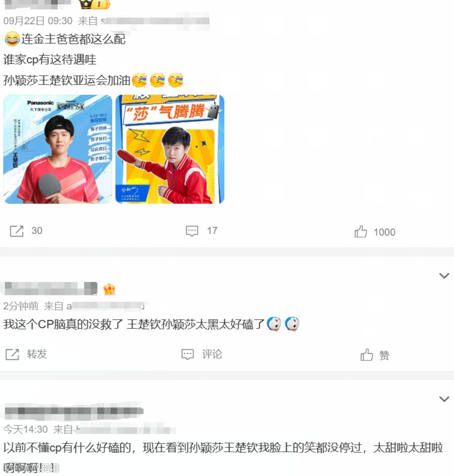Click the repost icon showing 30
Screen dimensions: 454x476
coord(16,231)
